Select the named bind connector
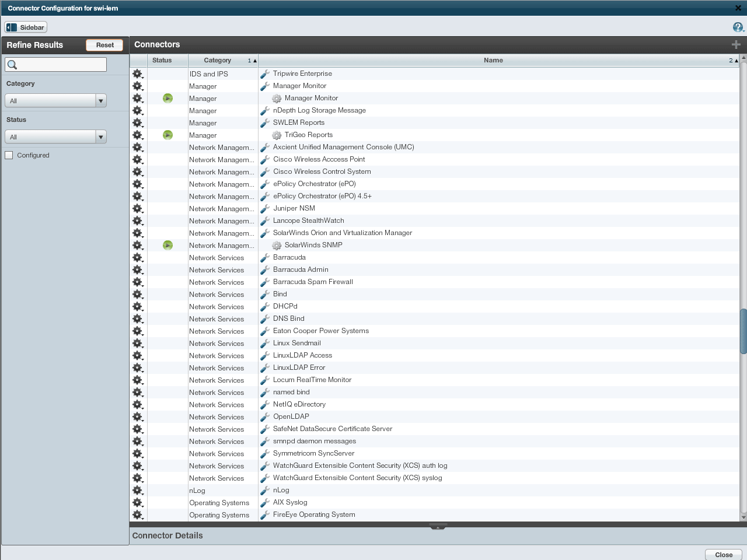 click(291, 392)
